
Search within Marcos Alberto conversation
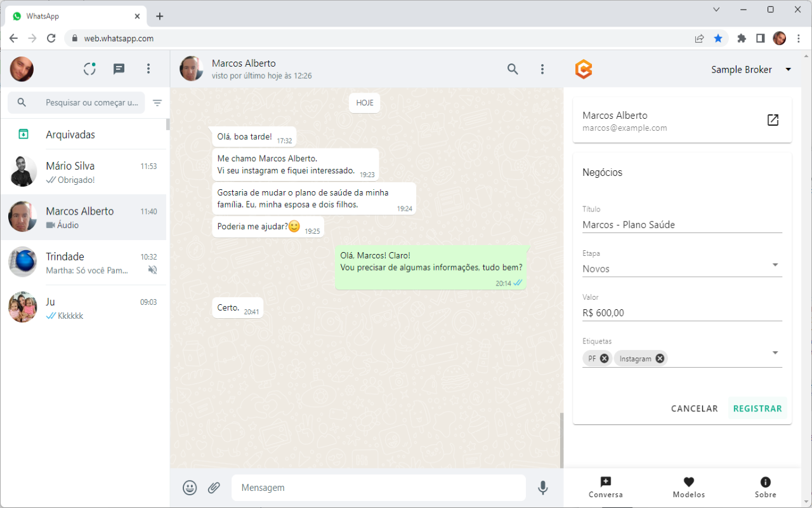[x=513, y=69]
